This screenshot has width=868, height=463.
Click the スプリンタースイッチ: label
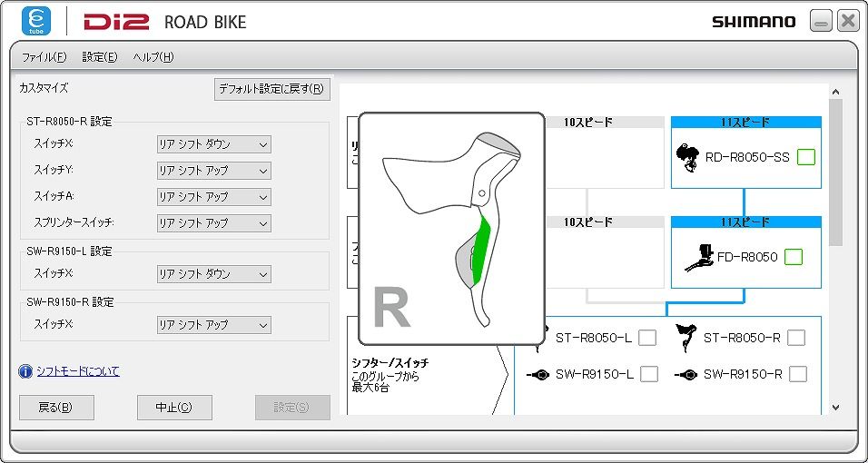74,222
